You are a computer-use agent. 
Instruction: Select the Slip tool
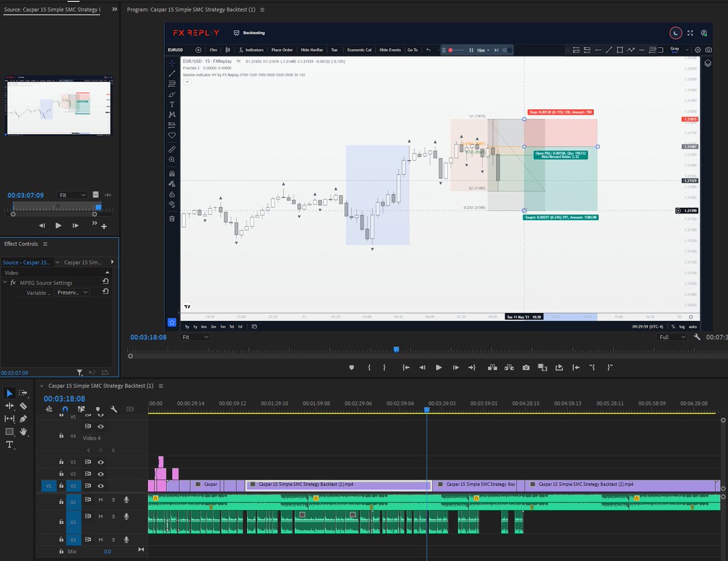click(9, 418)
